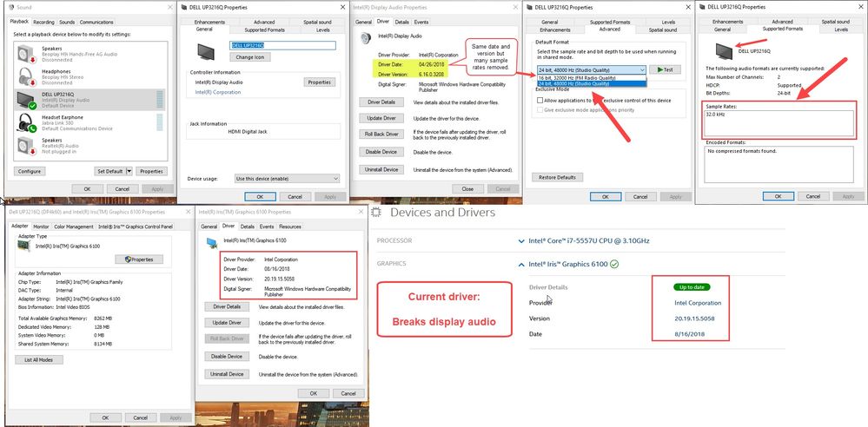Screen dimensions: 868x427
Task: Click Uninstall Device in Iris Graphics 6100 Properties
Action: point(227,374)
